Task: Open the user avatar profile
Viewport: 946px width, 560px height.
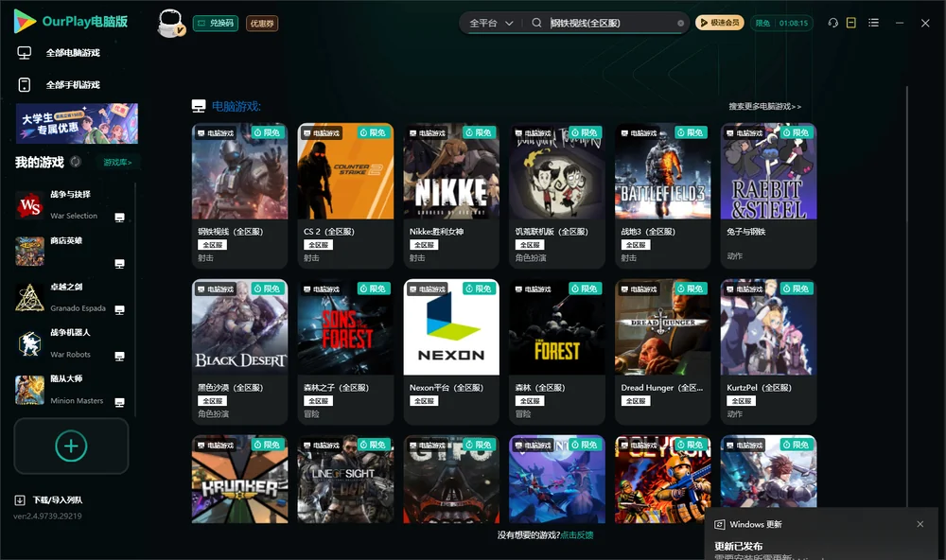Action: [170, 23]
